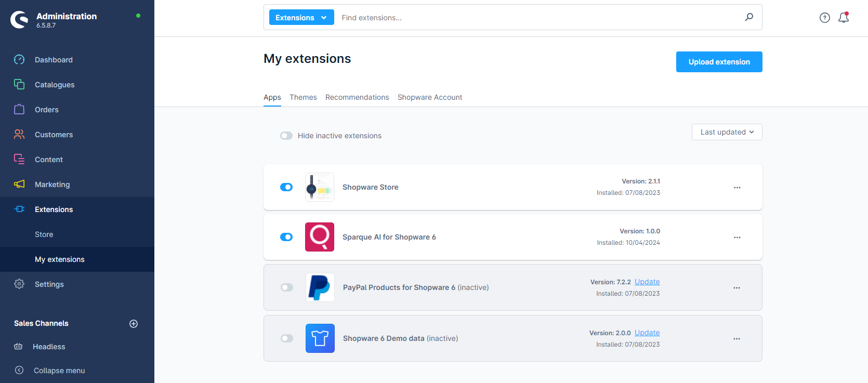Click the Headless basket icon
The height and width of the screenshot is (383, 868).
[18, 347]
